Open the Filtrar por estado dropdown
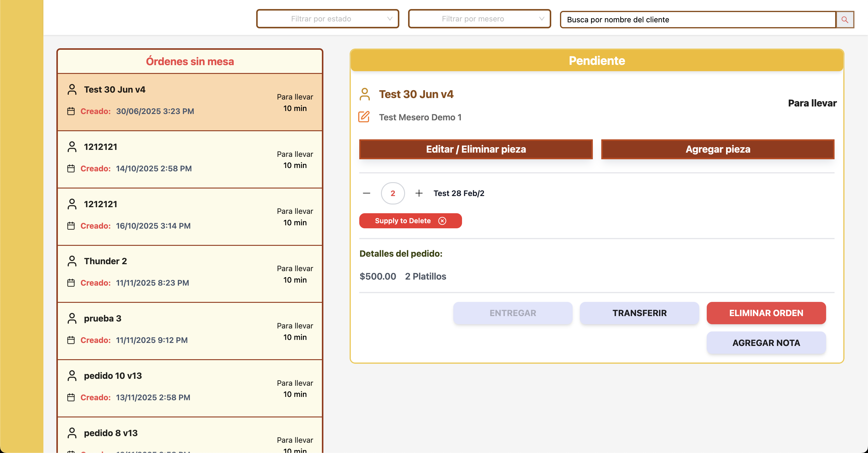 328,19
